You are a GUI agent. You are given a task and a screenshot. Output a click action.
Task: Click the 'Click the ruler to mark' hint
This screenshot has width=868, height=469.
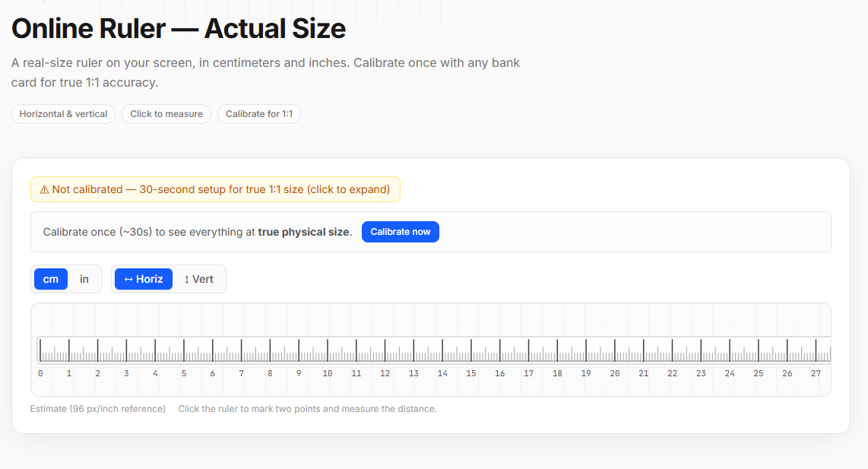(307, 409)
